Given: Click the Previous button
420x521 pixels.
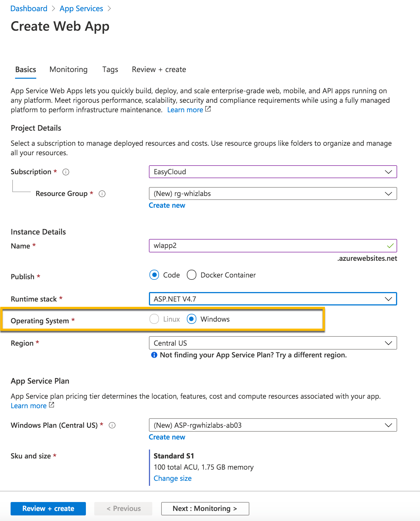Looking at the screenshot, I should tap(123, 509).
